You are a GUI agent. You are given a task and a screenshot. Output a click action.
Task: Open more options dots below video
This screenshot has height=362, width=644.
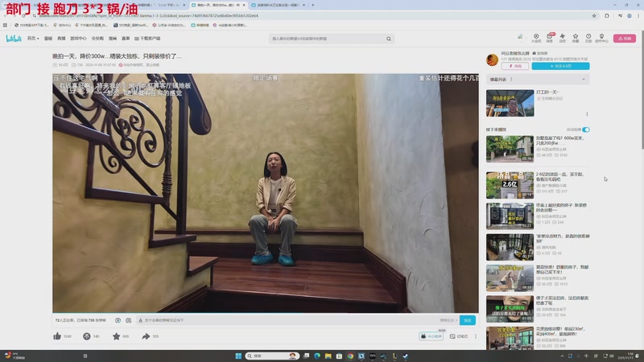(x=476, y=336)
